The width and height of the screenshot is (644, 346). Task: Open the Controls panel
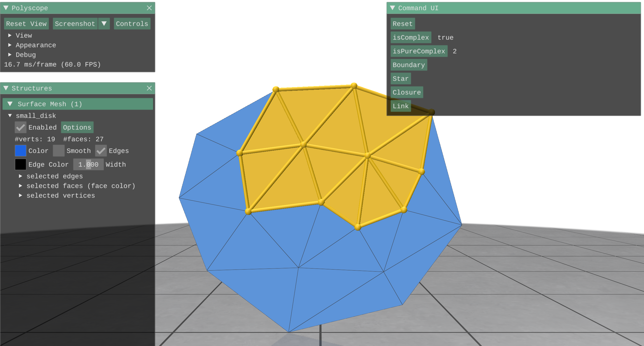[x=132, y=24]
